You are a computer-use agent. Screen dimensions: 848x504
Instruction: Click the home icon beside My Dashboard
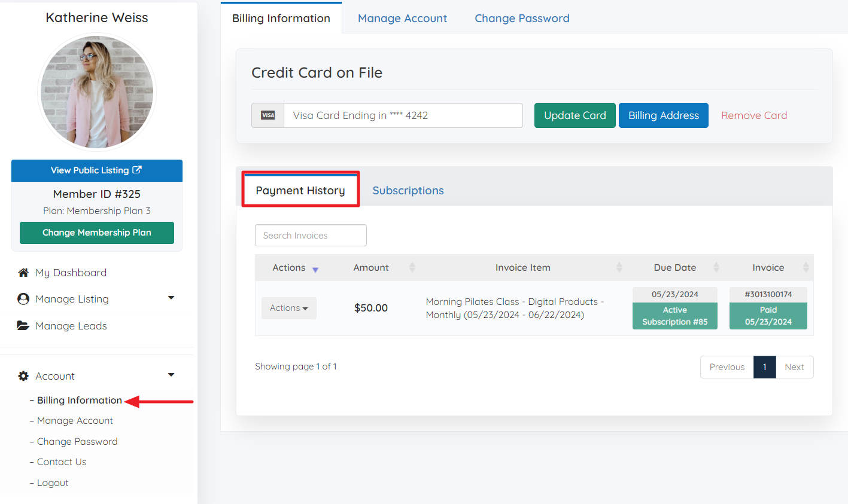[23, 273]
